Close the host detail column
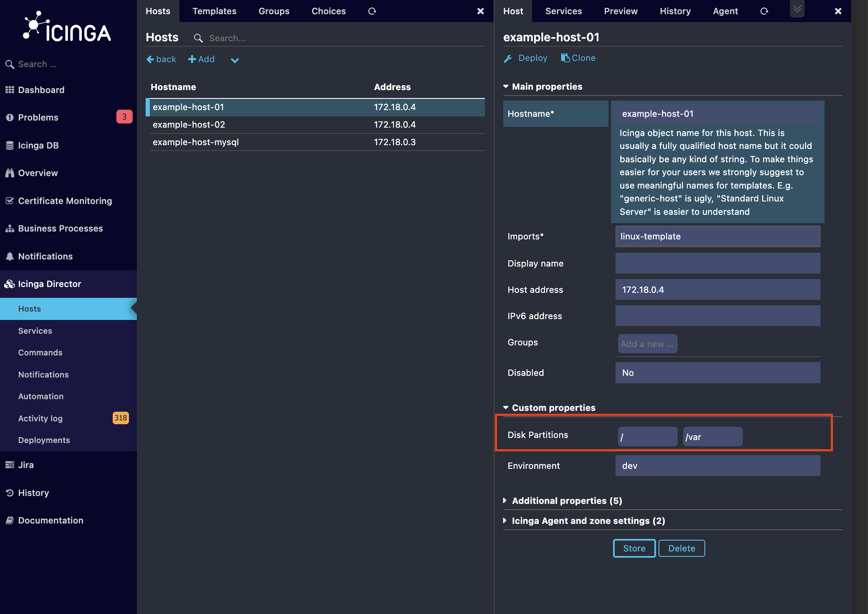868x614 pixels. [838, 11]
